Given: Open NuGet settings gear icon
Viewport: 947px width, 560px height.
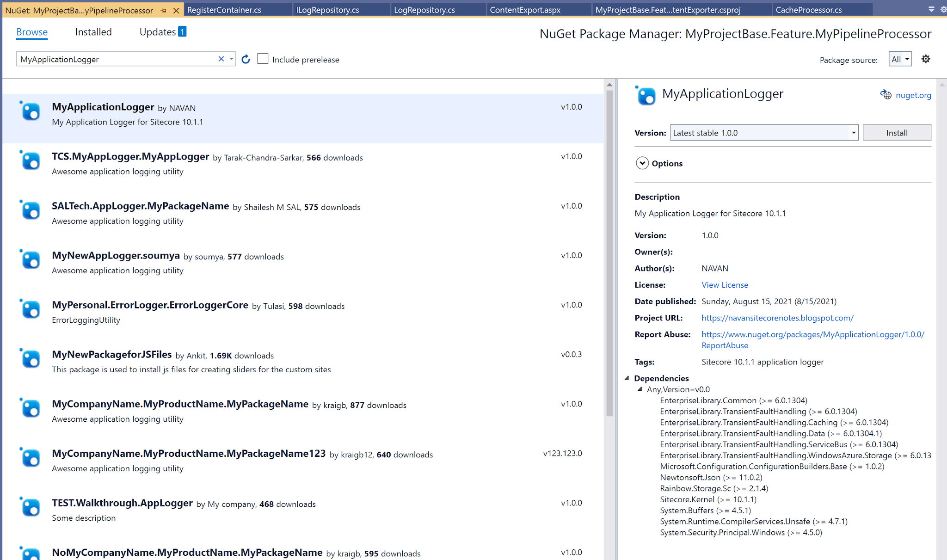Looking at the screenshot, I should (x=925, y=59).
